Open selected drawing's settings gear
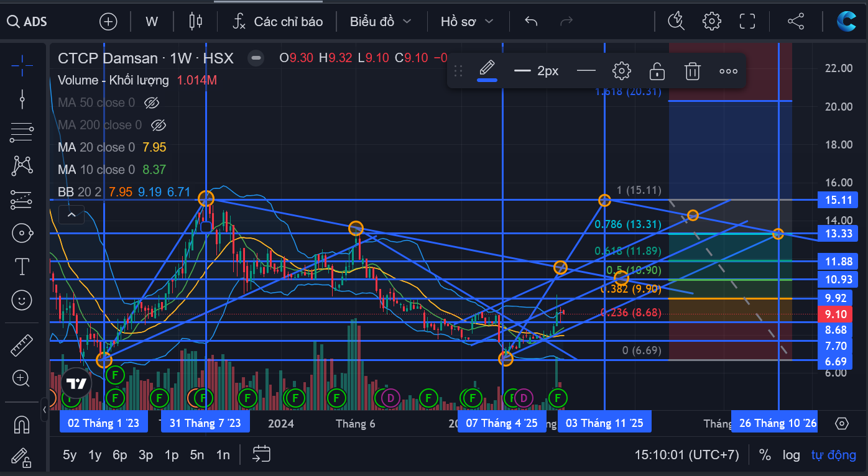Screen dimensions: 868x476 [x=622, y=71]
